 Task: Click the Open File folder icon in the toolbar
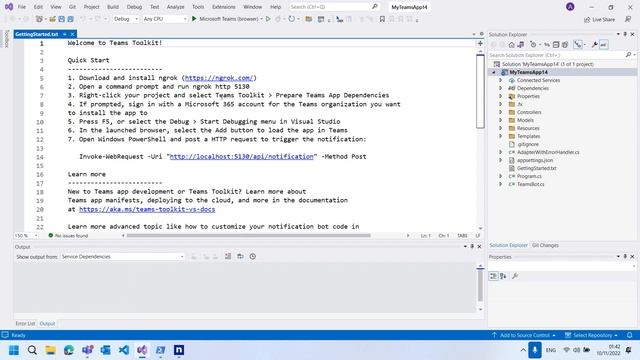[x=53, y=19]
